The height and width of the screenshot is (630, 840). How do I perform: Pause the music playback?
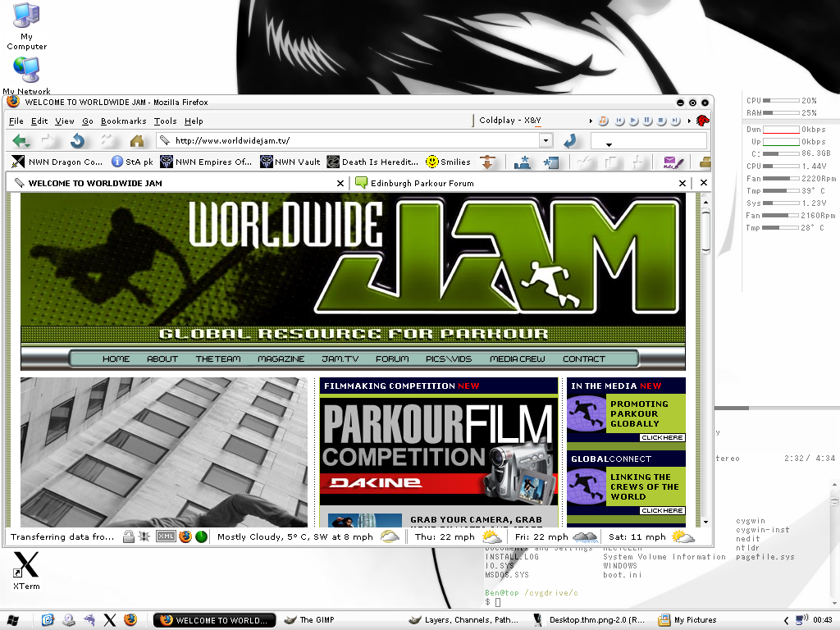[648, 121]
